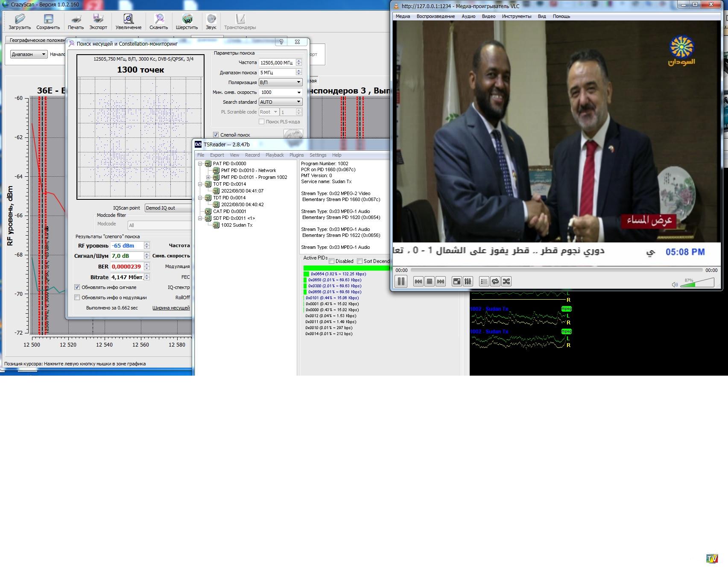Open the Plugins menu in TSReader
The image size is (728, 569).
pyautogui.click(x=296, y=155)
